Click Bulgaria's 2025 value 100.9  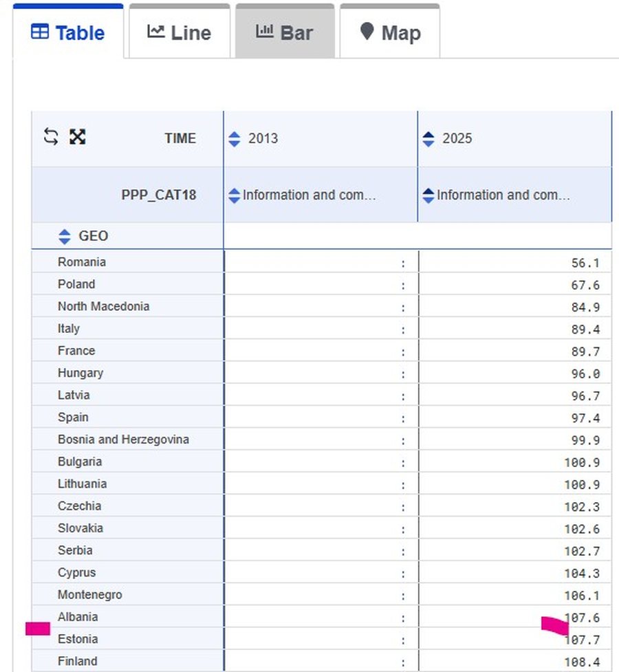[x=582, y=463]
